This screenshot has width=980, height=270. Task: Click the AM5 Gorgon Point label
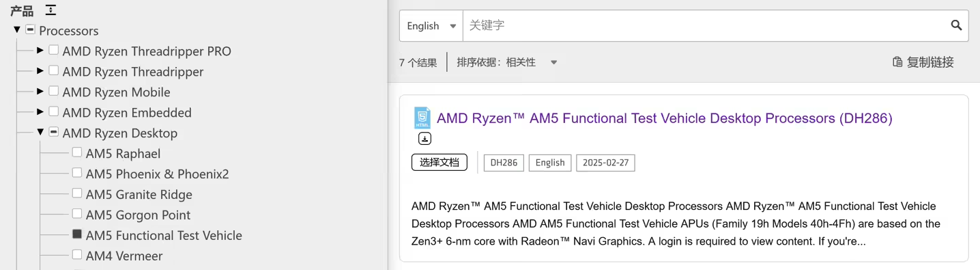click(138, 215)
